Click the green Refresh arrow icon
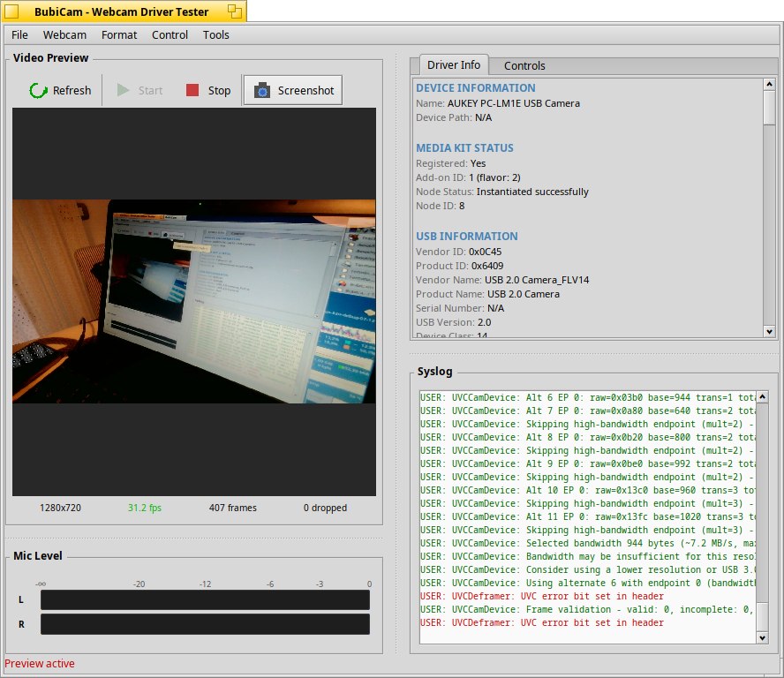 pyautogui.click(x=38, y=90)
